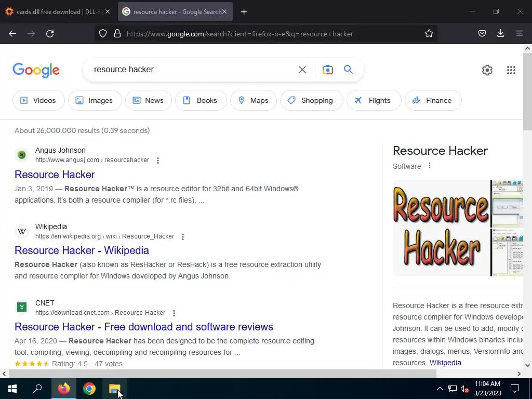Screen dimensions: 532x399
Task: Filter results by Shopping
Action: (x=312, y=100)
